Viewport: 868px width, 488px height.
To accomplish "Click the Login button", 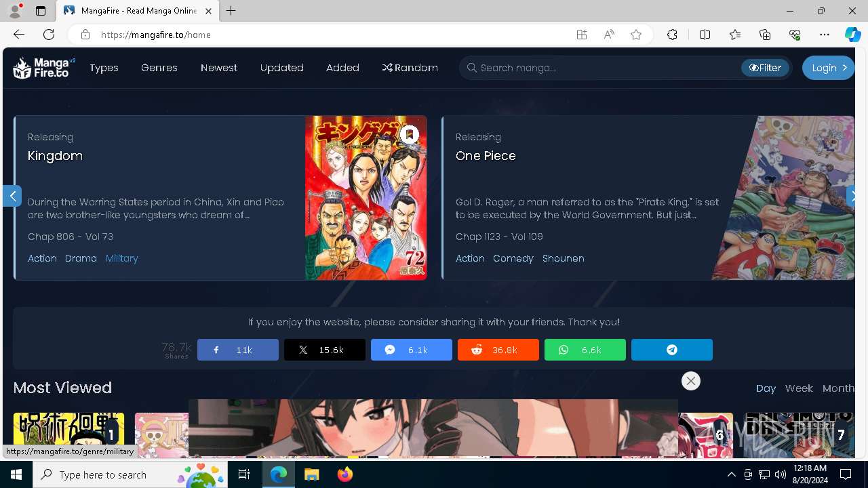I will point(828,68).
